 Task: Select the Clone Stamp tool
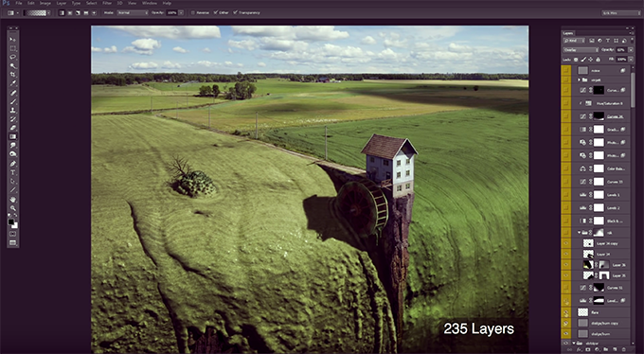[12, 110]
